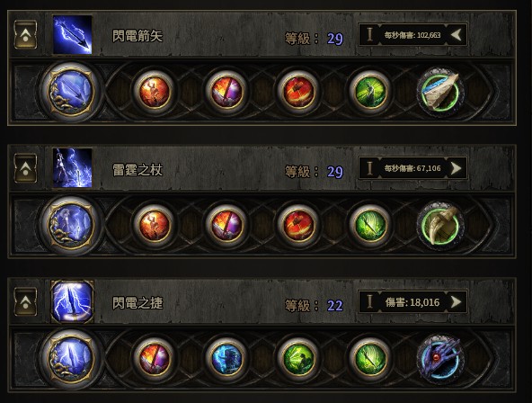The image size is (532, 403).
Task: Click right arrow next to 傷害 18,016
Action: click(456, 301)
